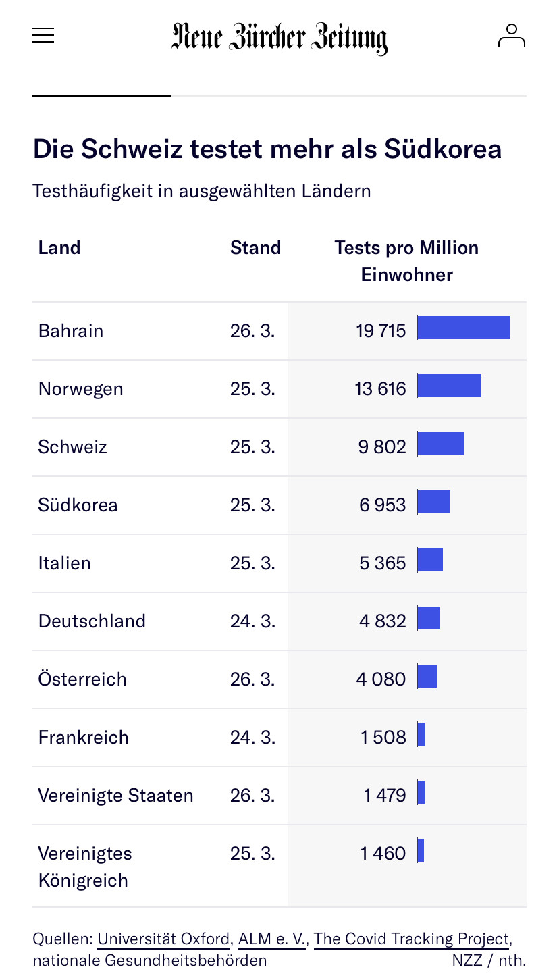559x980 pixels.
Task: Click the Land column header
Action: [x=59, y=248]
